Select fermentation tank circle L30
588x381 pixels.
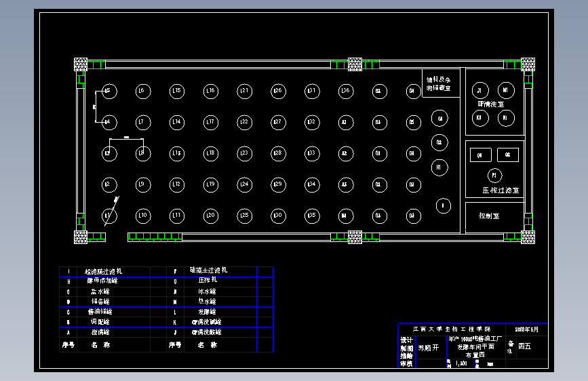[278, 216]
